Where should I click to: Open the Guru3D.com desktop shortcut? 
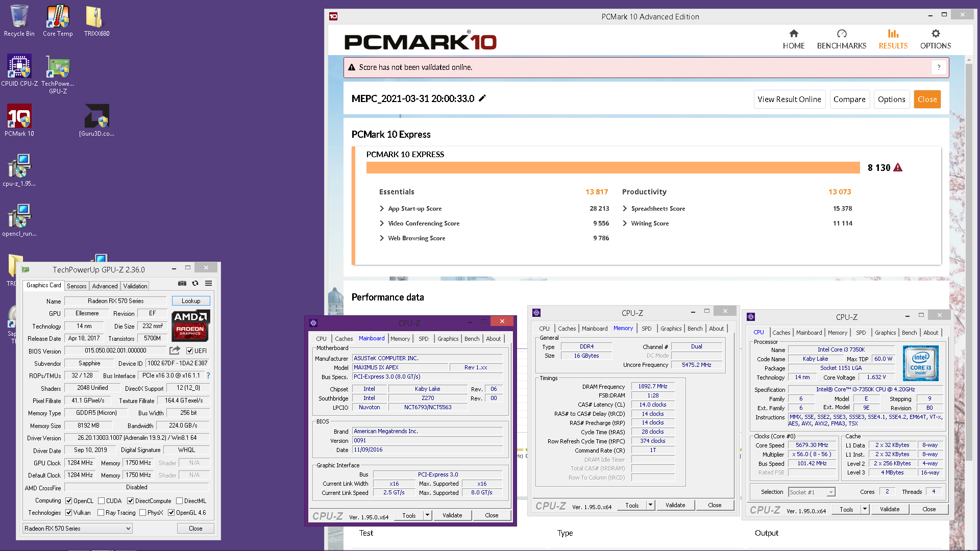tap(96, 120)
